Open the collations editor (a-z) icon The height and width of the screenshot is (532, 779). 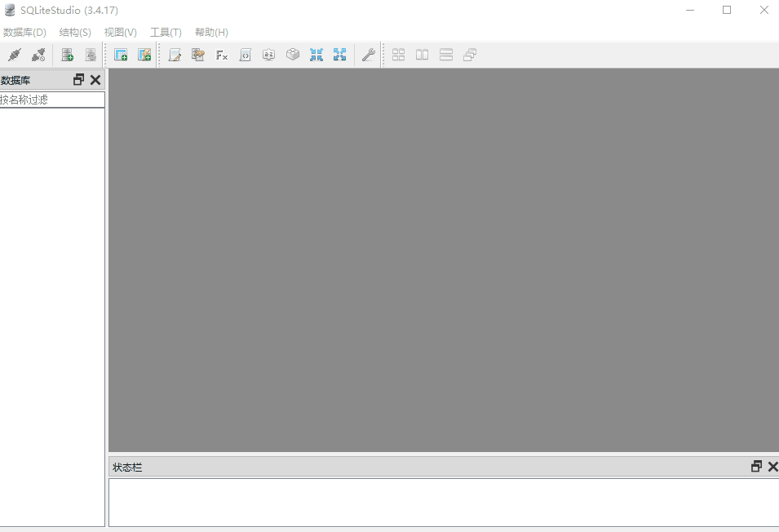268,55
